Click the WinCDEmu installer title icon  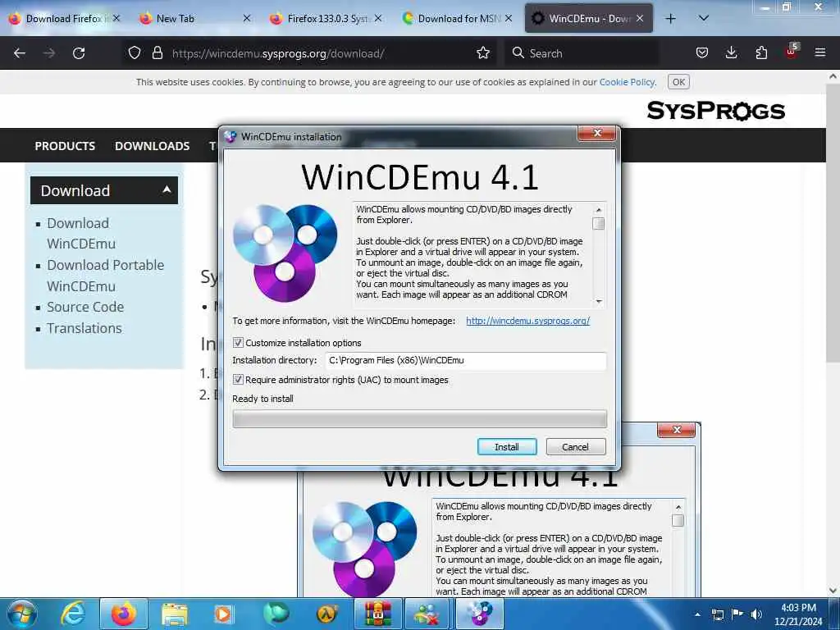pos(231,137)
